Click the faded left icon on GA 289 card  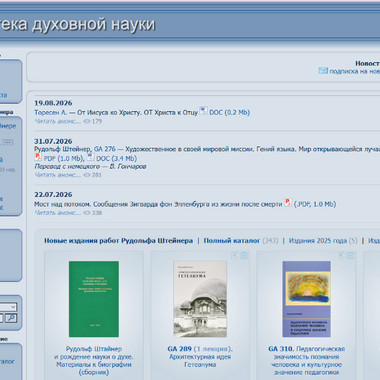pyautogui.click(x=235, y=256)
